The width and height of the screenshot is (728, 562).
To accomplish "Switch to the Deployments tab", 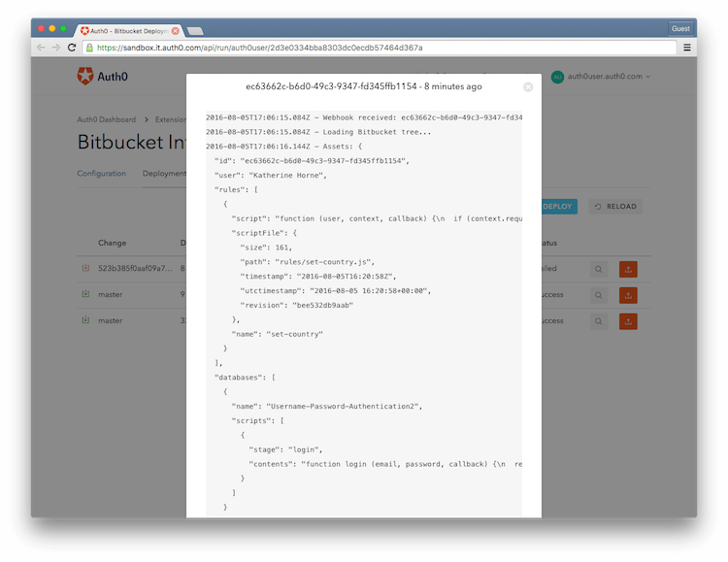I will [164, 173].
